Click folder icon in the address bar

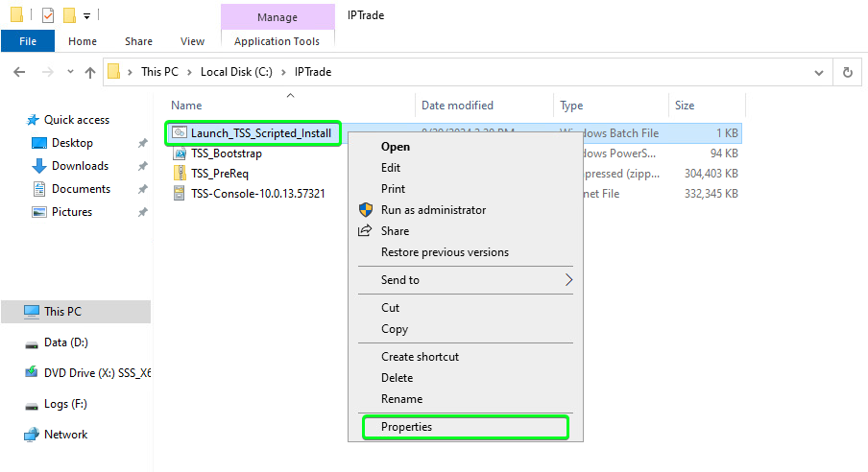(x=113, y=71)
